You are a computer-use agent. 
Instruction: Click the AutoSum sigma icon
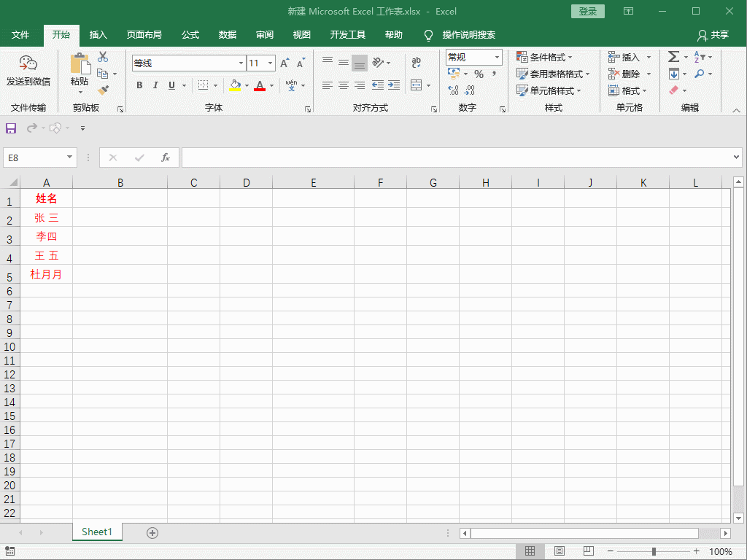673,57
